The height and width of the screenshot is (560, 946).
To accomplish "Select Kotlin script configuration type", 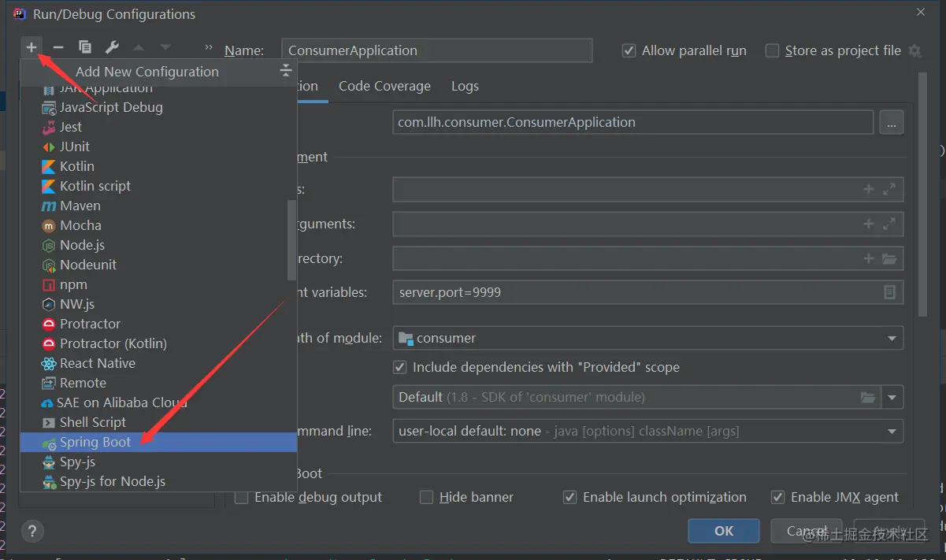I will click(158, 186).
